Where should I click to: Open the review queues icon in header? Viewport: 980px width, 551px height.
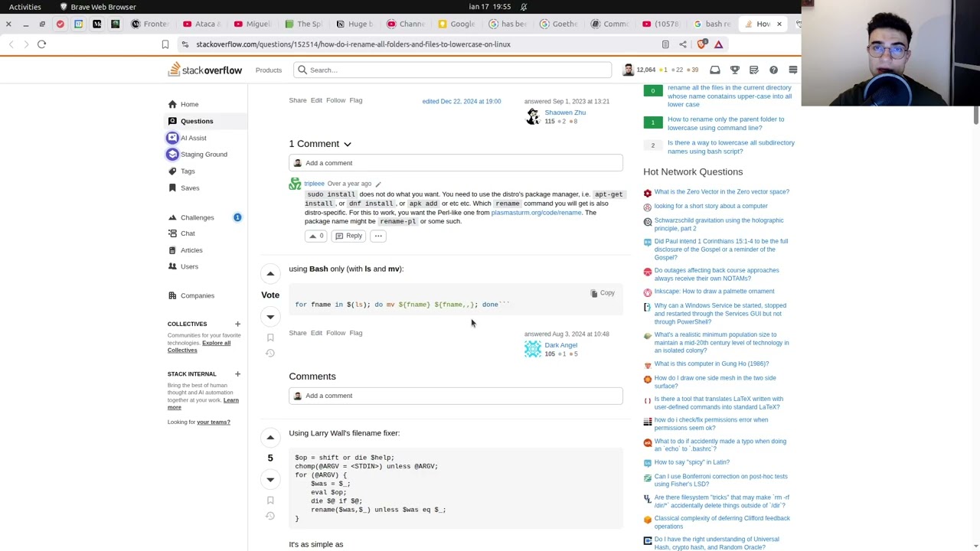click(x=754, y=70)
